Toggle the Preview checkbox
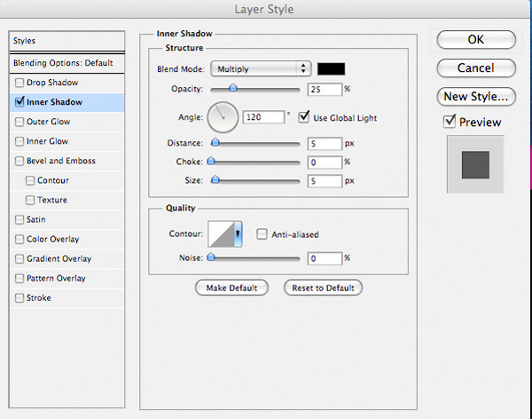 tap(450, 122)
